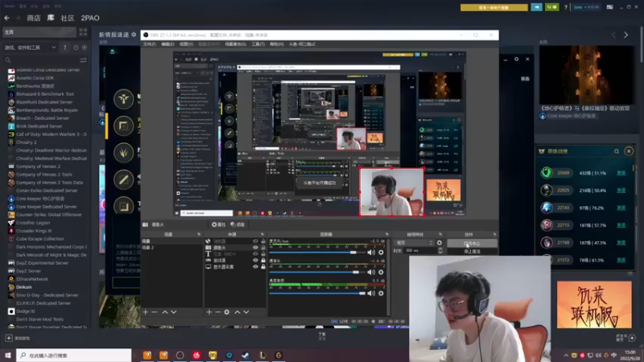Viewport: 644px width, 362px height.
Task: Pop out the 混音器 dock panel
Action: pyautogui.click(x=387, y=234)
